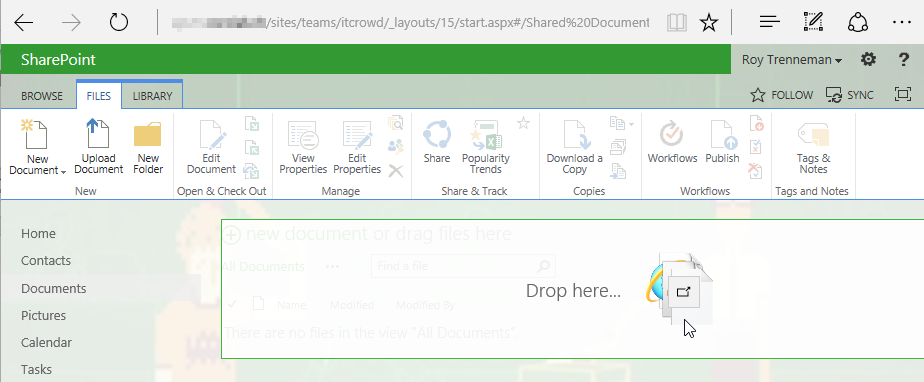Click the Manage Copies icon
The image size is (924, 382).
pyautogui.click(x=618, y=147)
